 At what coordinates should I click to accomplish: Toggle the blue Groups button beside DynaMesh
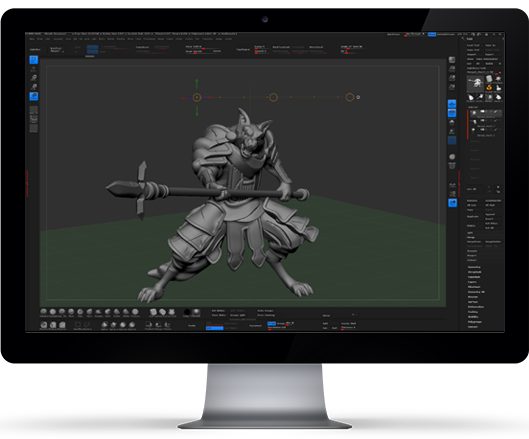click(x=272, y=323)
